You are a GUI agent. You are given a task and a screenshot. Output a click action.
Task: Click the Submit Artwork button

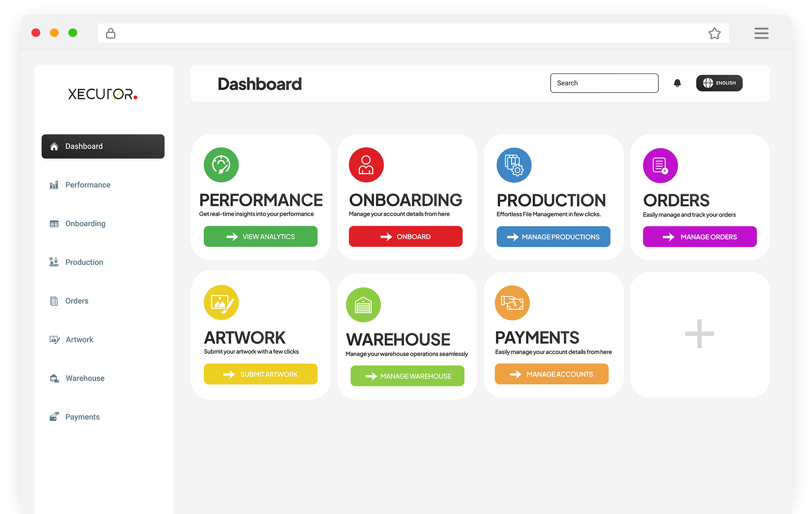[260, 374]
